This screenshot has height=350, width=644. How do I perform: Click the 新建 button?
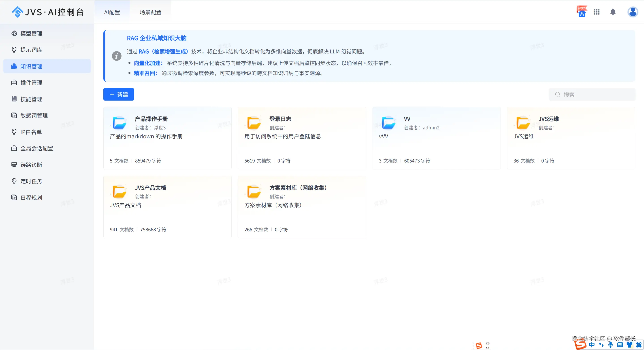tap(119, 94)
